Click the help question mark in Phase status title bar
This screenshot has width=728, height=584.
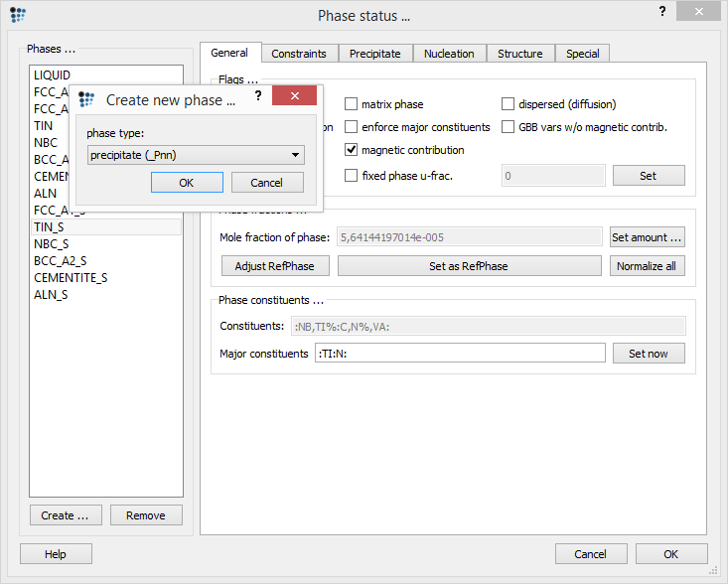pos(661,11)
